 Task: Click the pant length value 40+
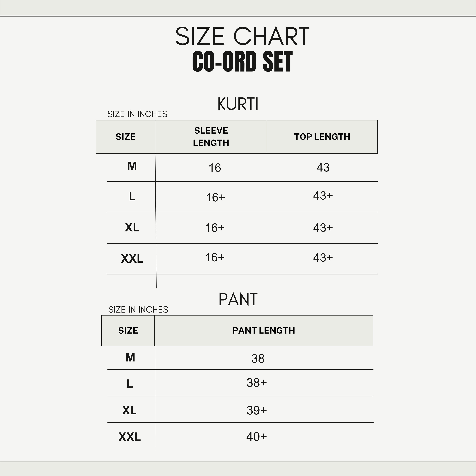257,437
